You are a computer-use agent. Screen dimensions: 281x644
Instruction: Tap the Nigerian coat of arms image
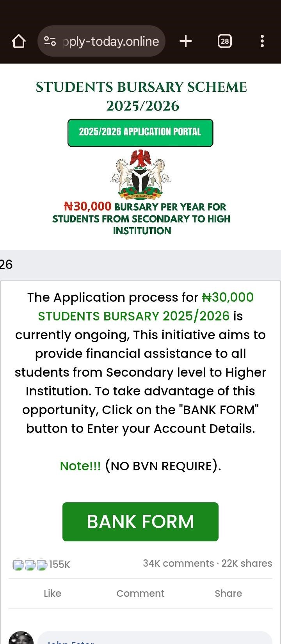coord(140,174)
